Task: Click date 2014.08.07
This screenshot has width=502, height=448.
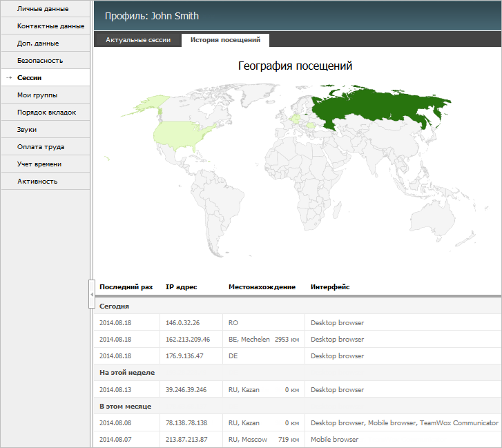Action: (x=115, y=439)
